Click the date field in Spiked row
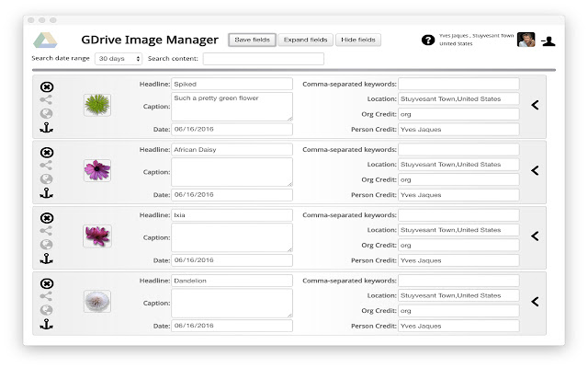Viewport: 588px width, 368px height. point(232,129)
